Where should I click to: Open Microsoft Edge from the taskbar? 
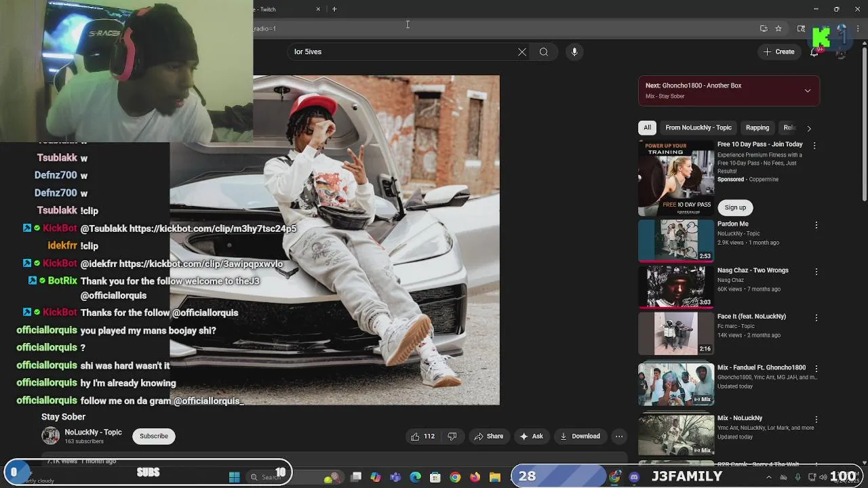coord(415,477)
